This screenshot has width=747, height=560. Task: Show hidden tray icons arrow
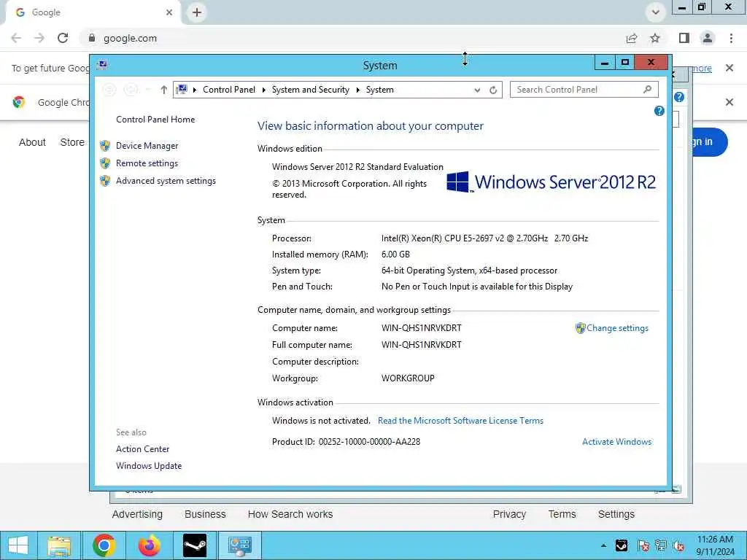(x=603, y=545)
